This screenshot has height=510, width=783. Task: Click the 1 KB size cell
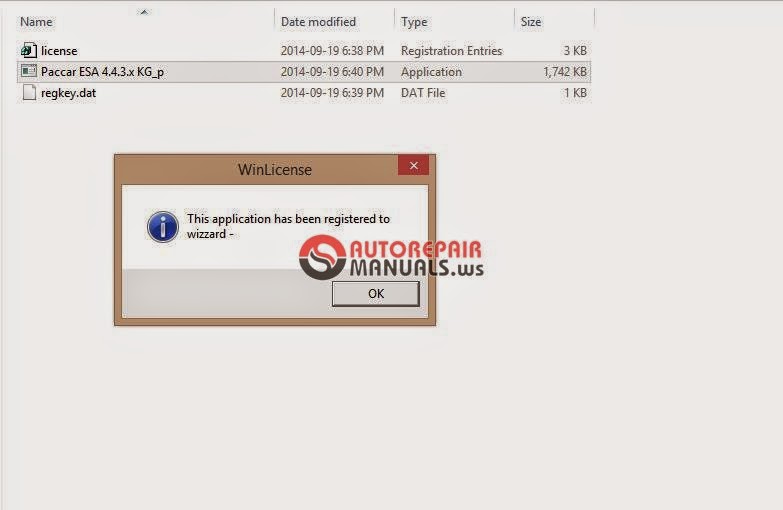[575, 93]
